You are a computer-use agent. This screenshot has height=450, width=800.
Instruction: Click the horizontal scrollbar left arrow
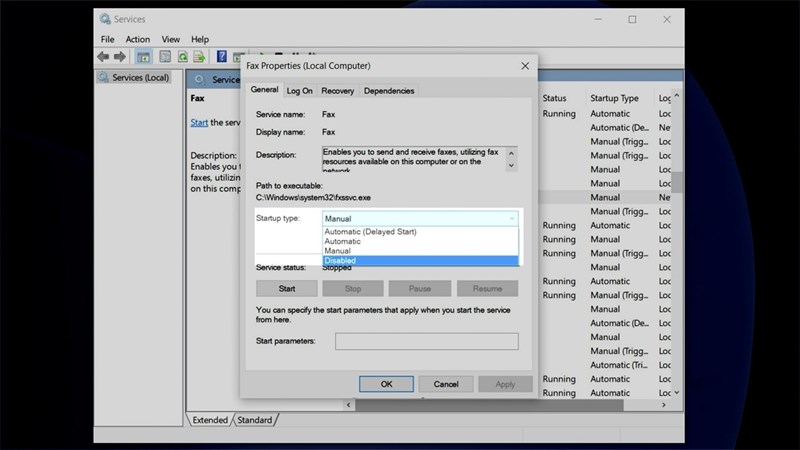[348, 405]
